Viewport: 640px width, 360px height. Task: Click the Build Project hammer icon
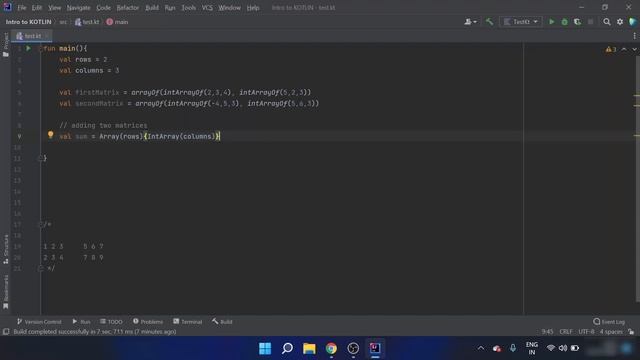point(489,22)
